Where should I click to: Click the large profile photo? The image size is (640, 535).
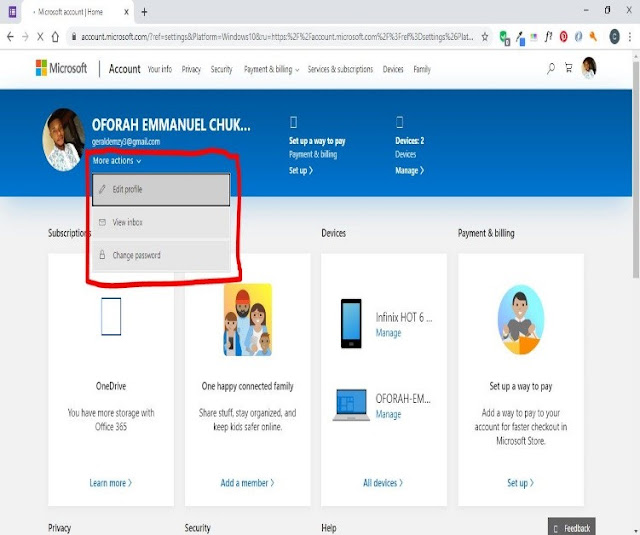coord(64,139)
